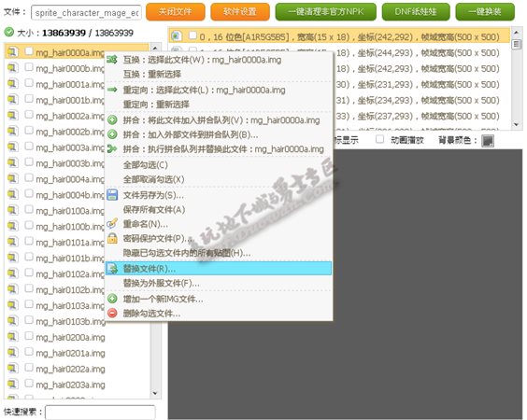
Task: Click the frame icon on the frame 0 row
Action: (176, 35)
